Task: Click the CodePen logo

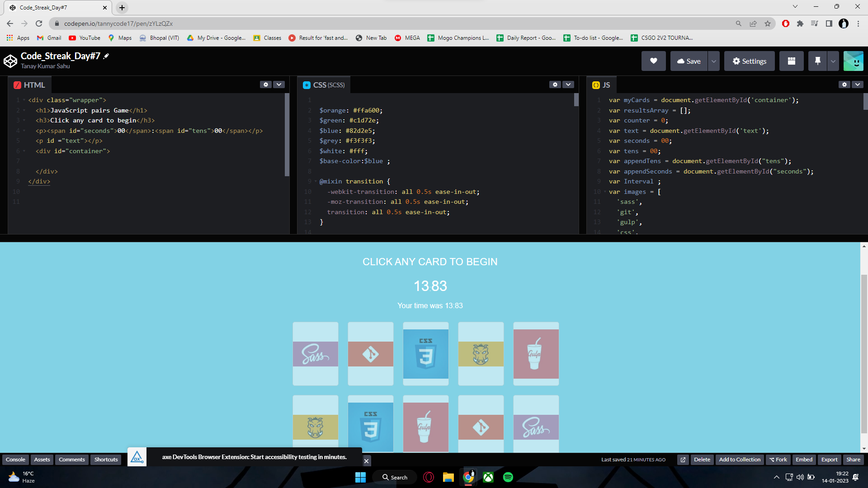Action: (10, 61)
